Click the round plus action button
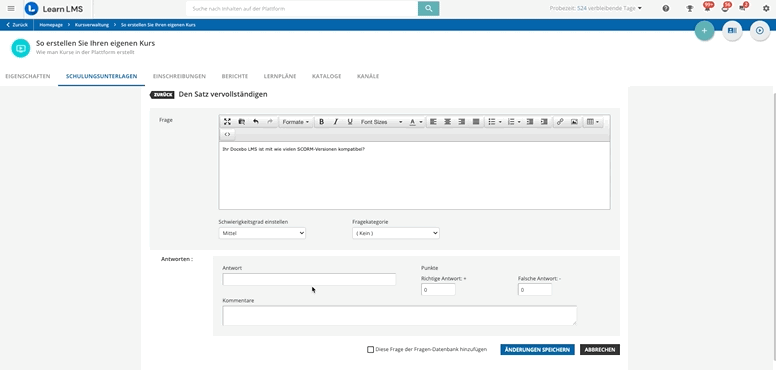 [704, 31]
